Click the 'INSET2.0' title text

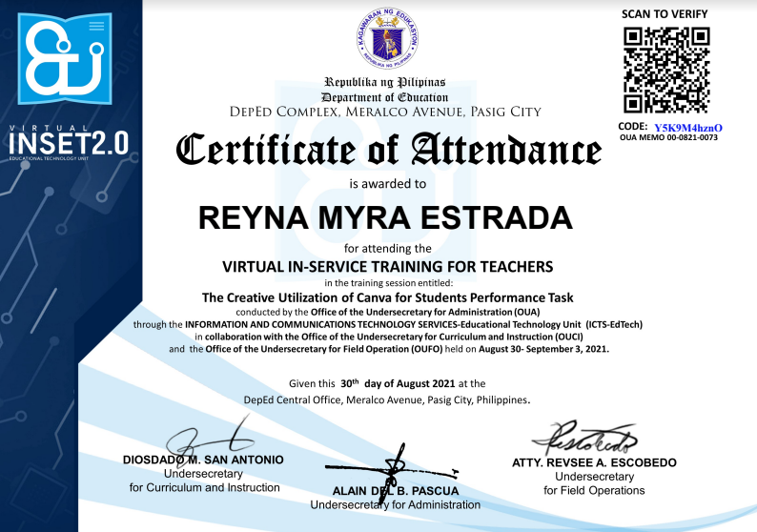(69, 143)
